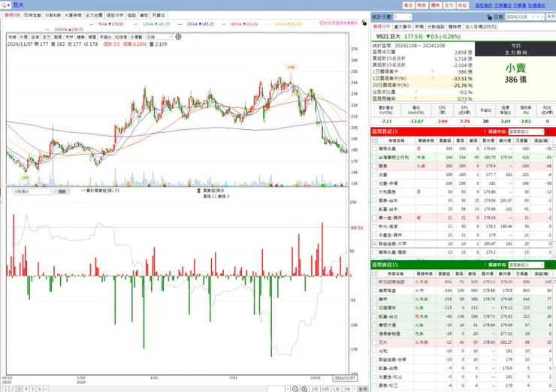
Task: Click the 5MA legend line swatch
Action: 92,24
